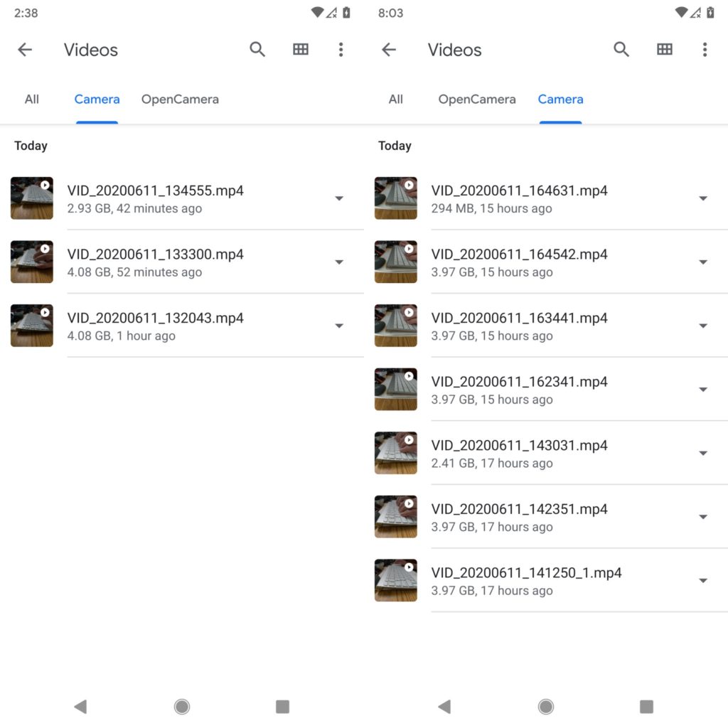Open the overflow menu on left screen
The width and height of the screenshot is (728, 728).
point(341,49)
